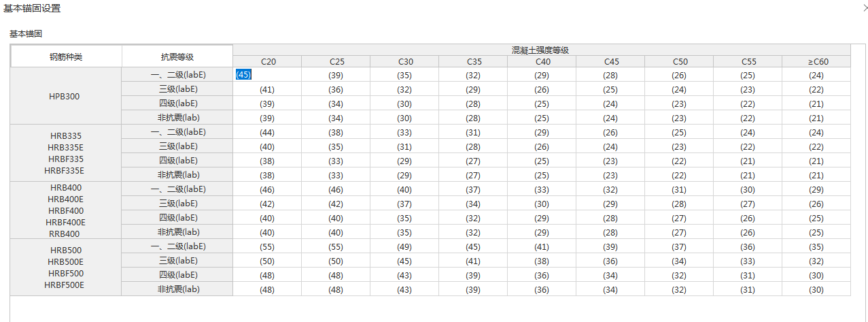Viewport: 868px width, 322px height.
Task: Click HRB400 一、二级(labE) seismic grade cell
Action: pos(177,189)
